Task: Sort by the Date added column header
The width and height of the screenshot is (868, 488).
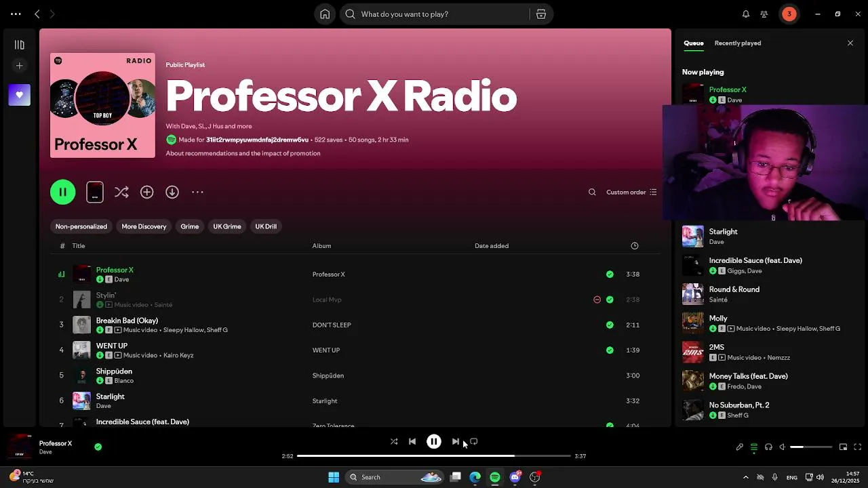Action: pos(491,245)
